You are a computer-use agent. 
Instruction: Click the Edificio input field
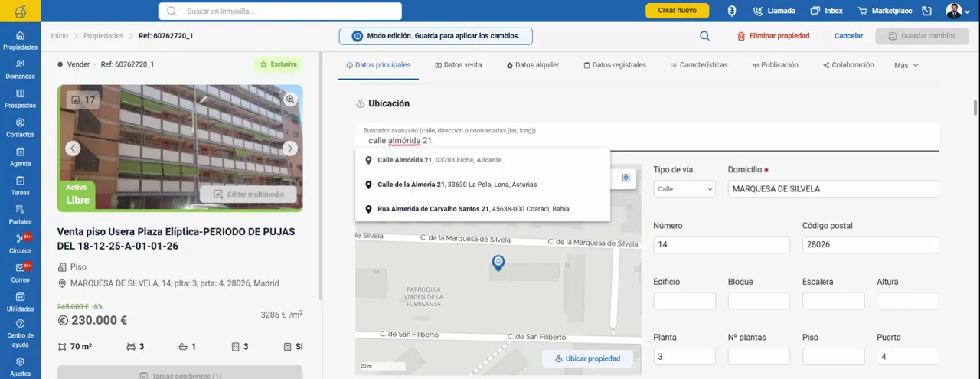click(x=684, y=301)
